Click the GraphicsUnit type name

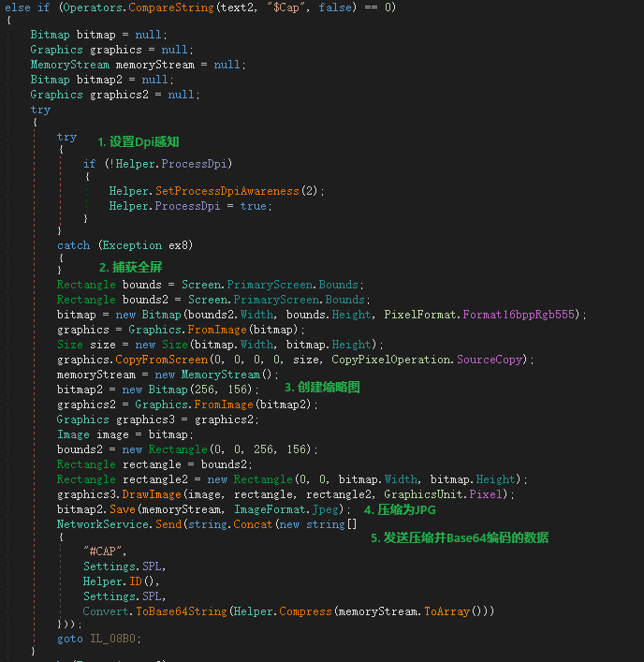click(424, 494)
